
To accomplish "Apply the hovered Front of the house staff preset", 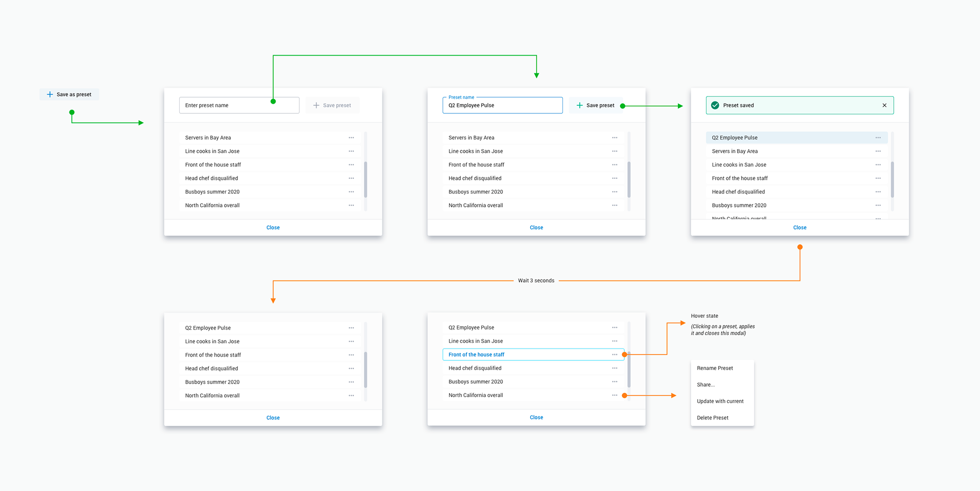I will (533, 355).
